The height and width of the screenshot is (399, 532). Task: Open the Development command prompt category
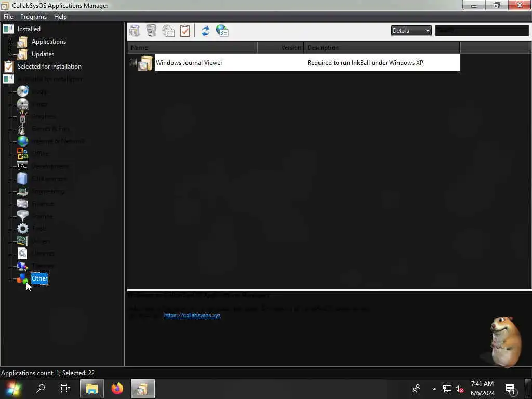pos(23,166)
